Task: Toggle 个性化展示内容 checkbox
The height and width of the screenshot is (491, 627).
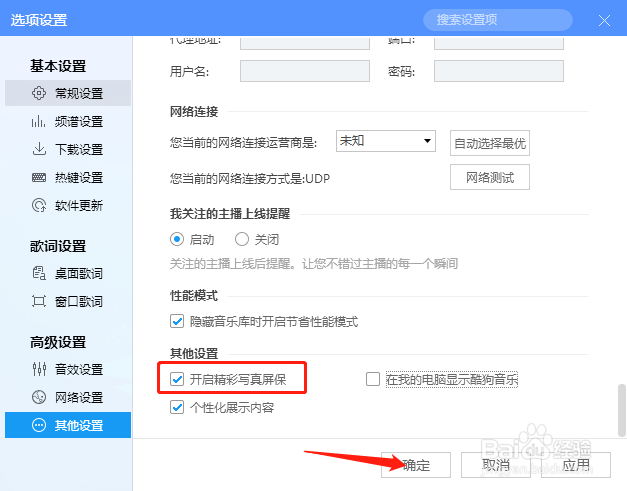Action: click(x=177, y=407)
